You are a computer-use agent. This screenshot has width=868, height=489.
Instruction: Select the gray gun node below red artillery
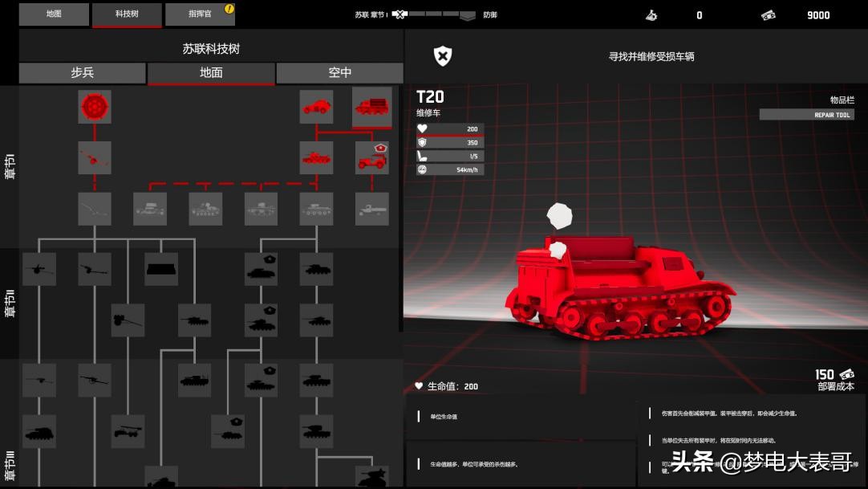click(95, 209)
